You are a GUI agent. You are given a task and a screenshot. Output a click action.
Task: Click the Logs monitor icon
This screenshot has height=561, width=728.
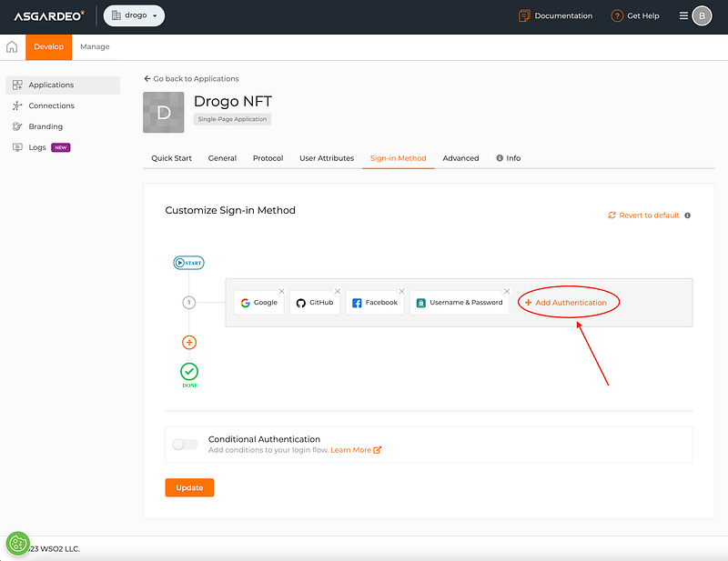[x=17, y=147]
